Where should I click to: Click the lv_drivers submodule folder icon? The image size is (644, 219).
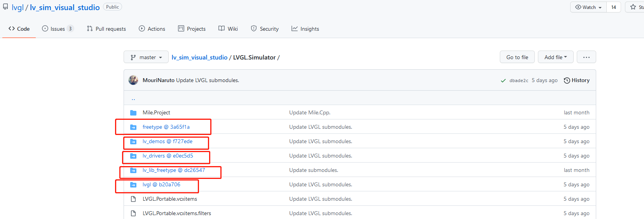[x=133, y=156]
